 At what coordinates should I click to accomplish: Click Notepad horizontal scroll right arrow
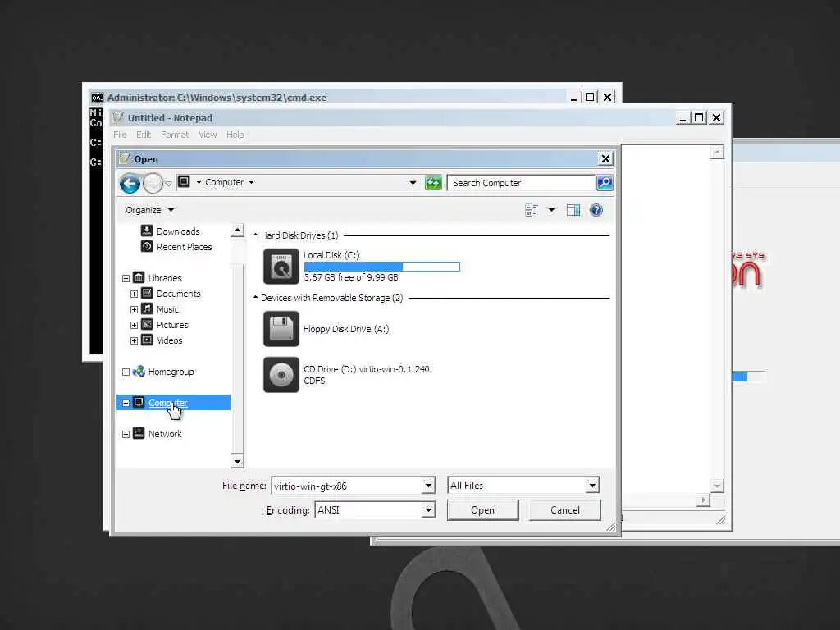coord(703,500)
